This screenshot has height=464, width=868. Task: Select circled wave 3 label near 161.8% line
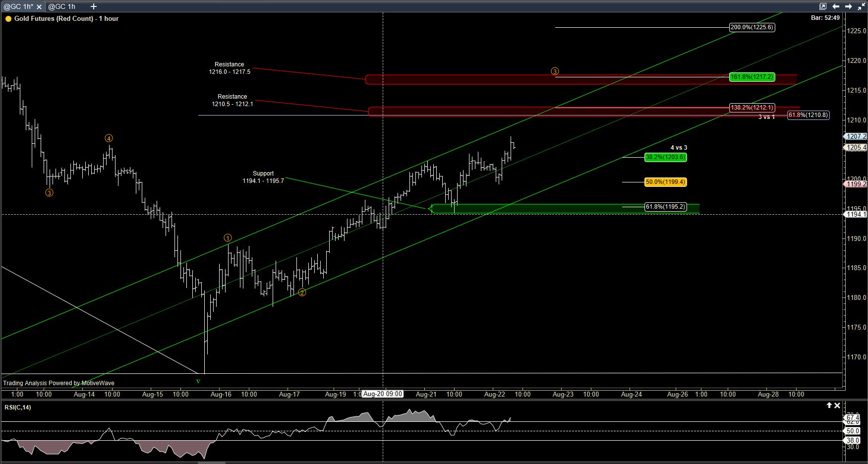tap(555, 71)
